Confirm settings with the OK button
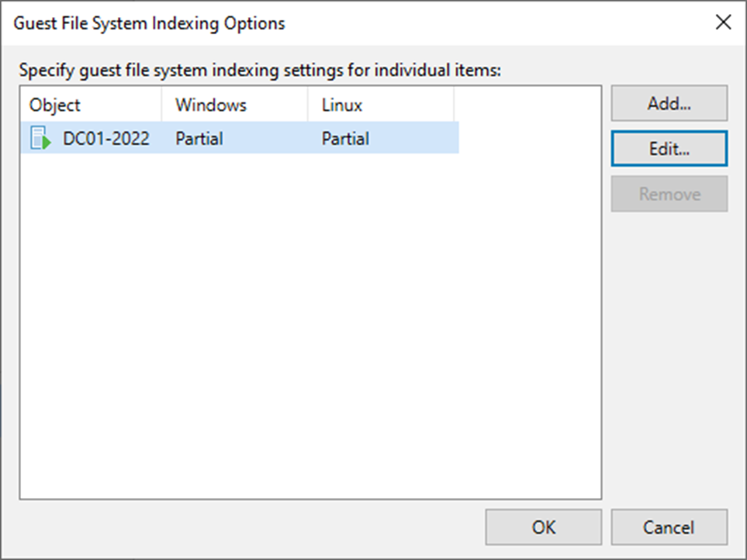The width and height of the screenshot is (747, 560). pos(543,527)
